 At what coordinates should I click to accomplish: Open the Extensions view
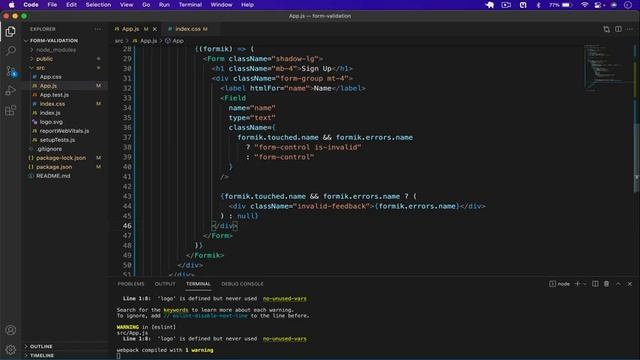[11, 110]
